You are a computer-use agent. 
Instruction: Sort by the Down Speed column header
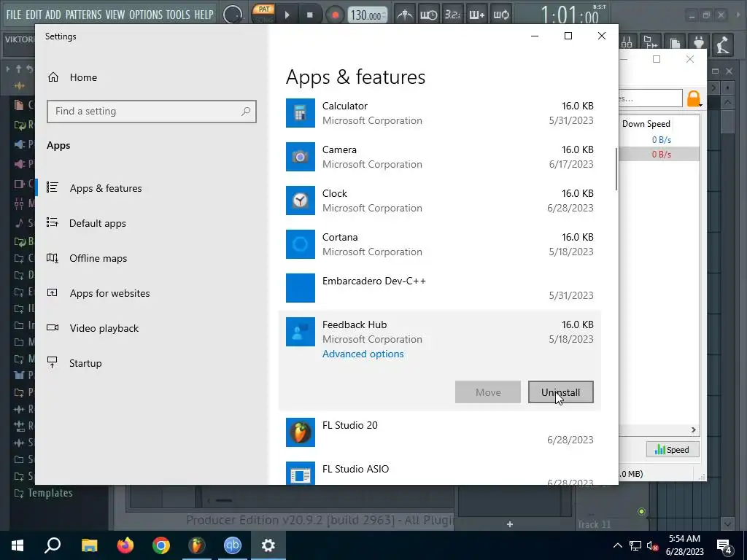point(646,124)
